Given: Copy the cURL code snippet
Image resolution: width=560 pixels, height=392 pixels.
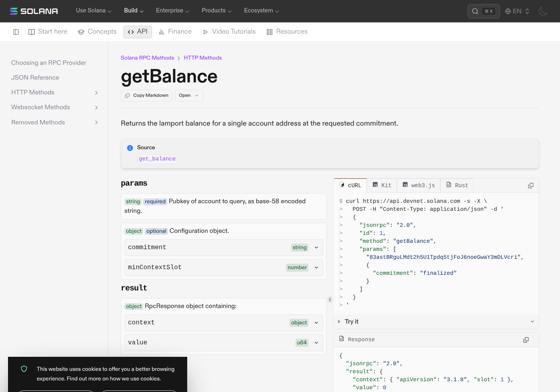Looking at the screenshot, I should pyautogui.click(x=531, y=186).
